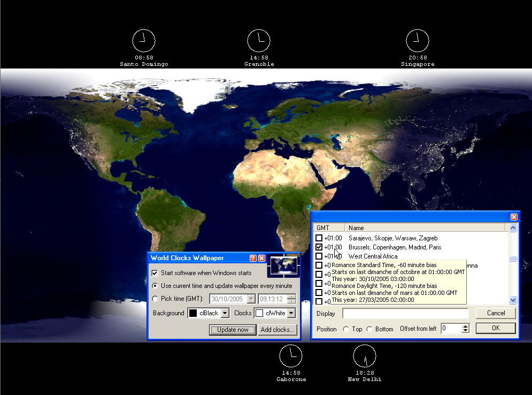This screenshot has width=532, height=395.
Task: Sort the list by GMT column header
Action: click(329, 228)
